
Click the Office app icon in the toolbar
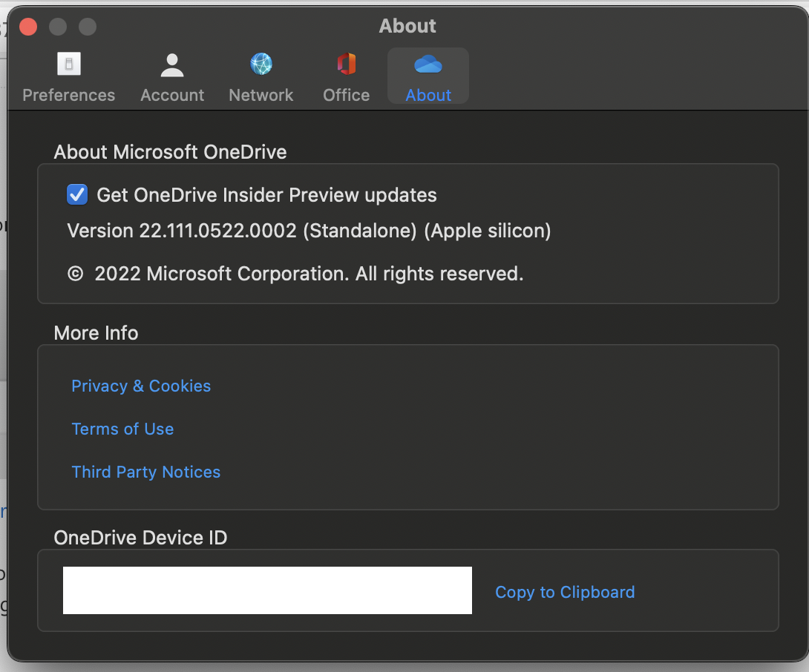point(346,65)
